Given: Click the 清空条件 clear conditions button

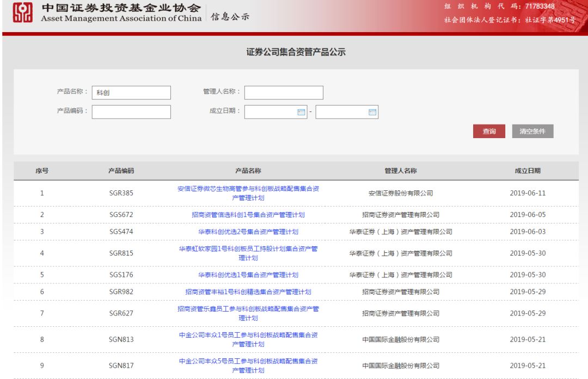Looking at the screenshot, I should [x=531, y=131].
